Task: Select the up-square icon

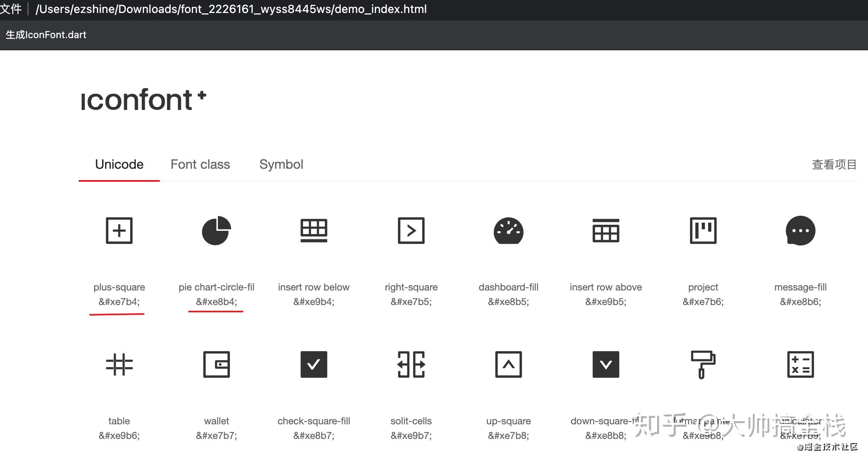Action: (508, 364)
